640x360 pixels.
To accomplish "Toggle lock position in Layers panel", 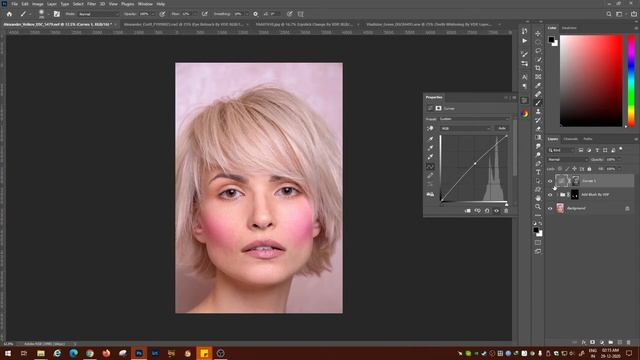I will pyautogui.click(x=574, y=169).
